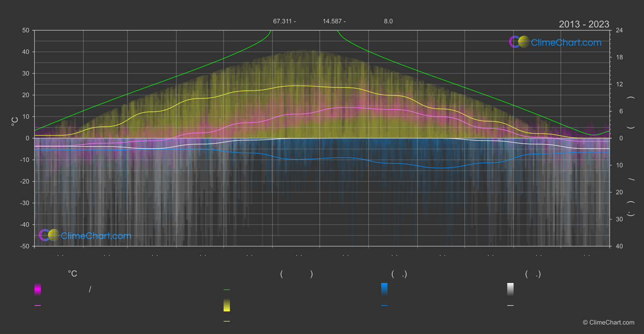Viewport: 644px width, 334px height.
Task: Click the thin yellow line legend marker
Action: tap(227, 321)
